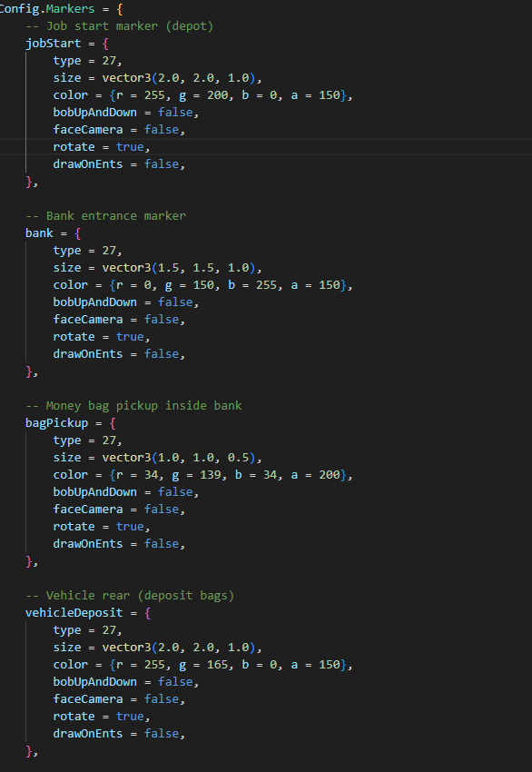Click 'rotate = true' in the vehicleDeposit block
This screenshot has width=532, height=772.
[102, 716]
